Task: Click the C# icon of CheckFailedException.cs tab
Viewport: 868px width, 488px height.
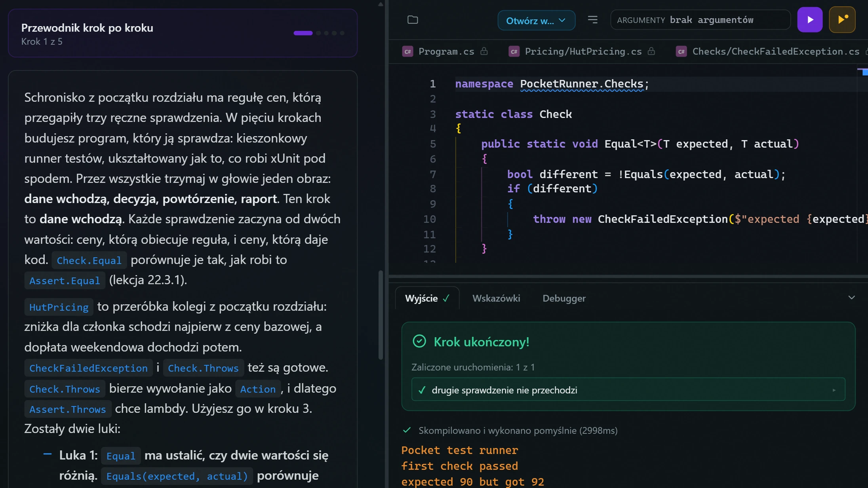Action: click(x=681, y=51)
